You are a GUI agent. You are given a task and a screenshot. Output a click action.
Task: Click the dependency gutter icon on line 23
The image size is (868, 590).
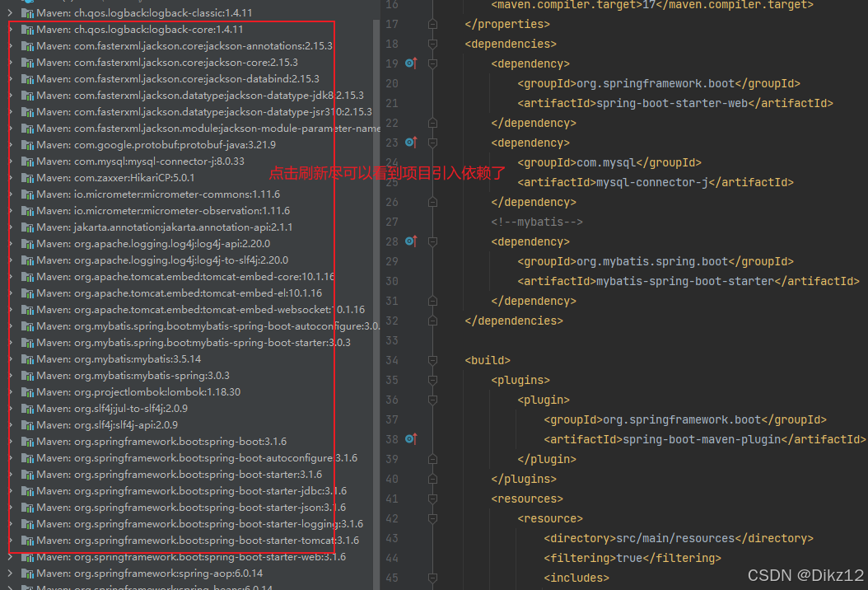[411, 143]
